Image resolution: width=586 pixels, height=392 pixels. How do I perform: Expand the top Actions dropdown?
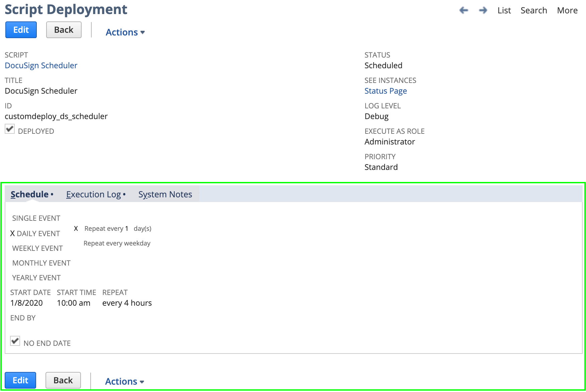[x=125, y=32]
